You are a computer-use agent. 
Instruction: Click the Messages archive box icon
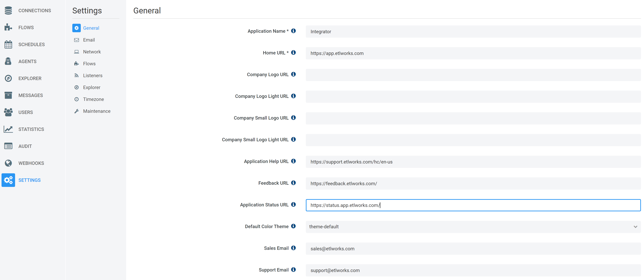8,95
